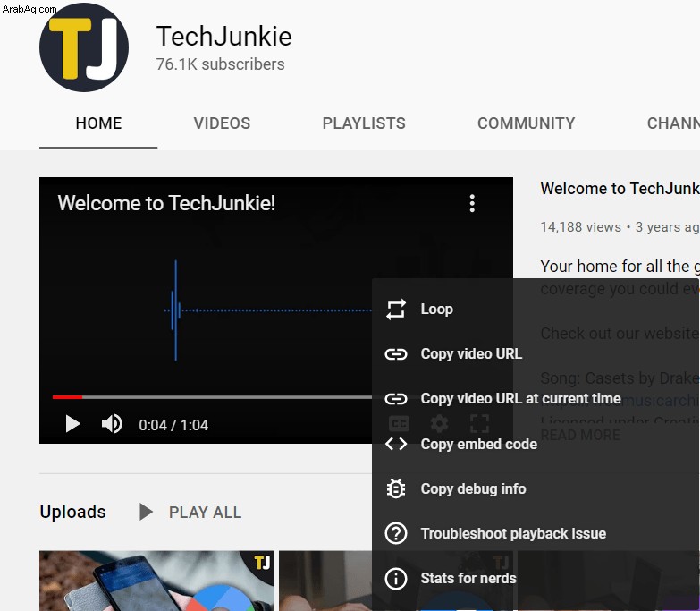The image size is (700, 611).
Task: Click the bug icon beside Copy debug info
Action: pyautogui.click(x=396, y=488)
